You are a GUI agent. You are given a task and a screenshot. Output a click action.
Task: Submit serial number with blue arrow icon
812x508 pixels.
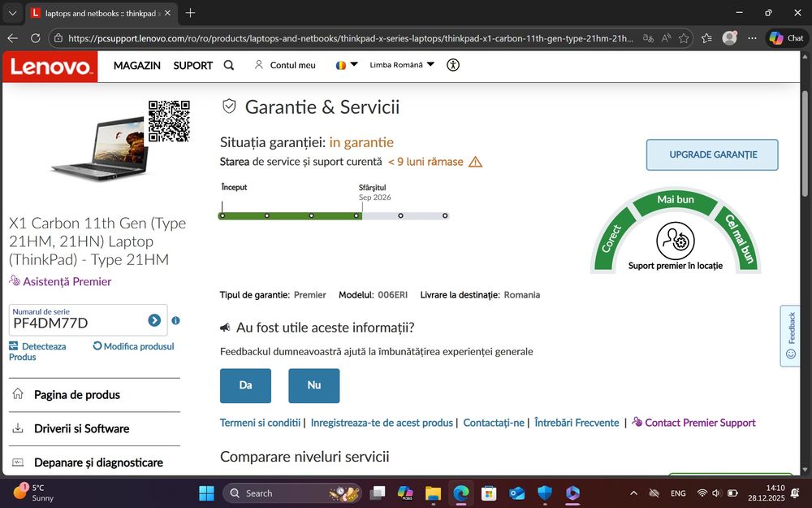[x=154, y=320]
